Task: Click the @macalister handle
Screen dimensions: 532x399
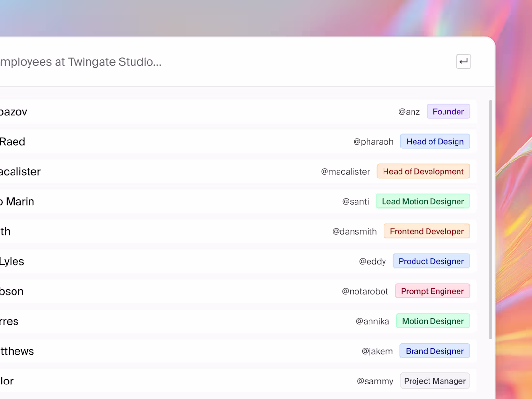Action: click(345, 171)
